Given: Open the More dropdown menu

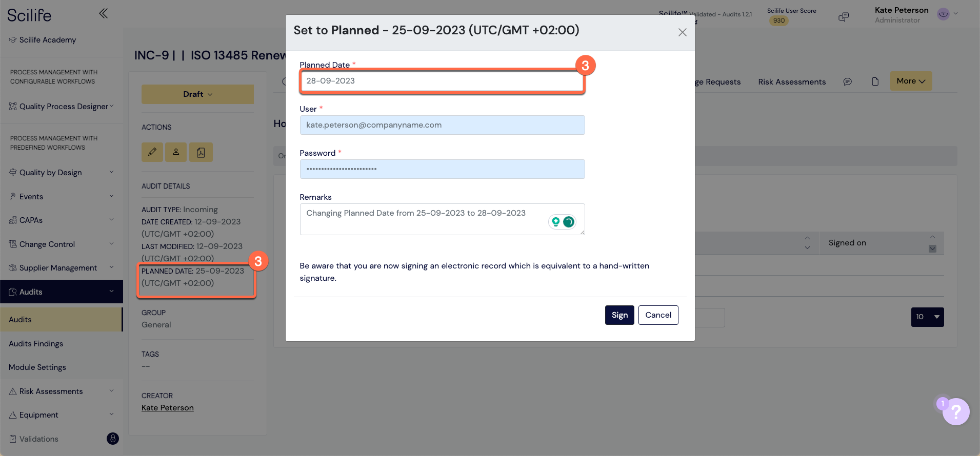Looking at the screenshot, I should click(911, 81).
